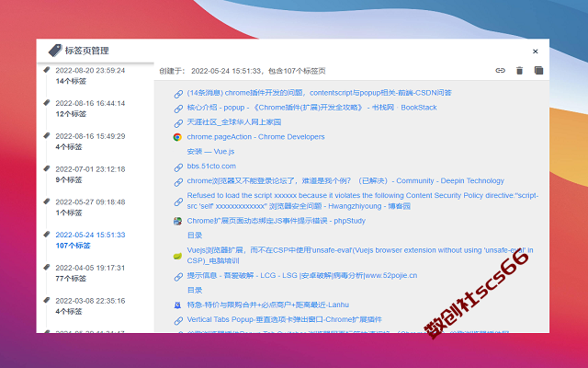Click the tag icon next to 2022-03-08 22:35:16

coord(47,300)
